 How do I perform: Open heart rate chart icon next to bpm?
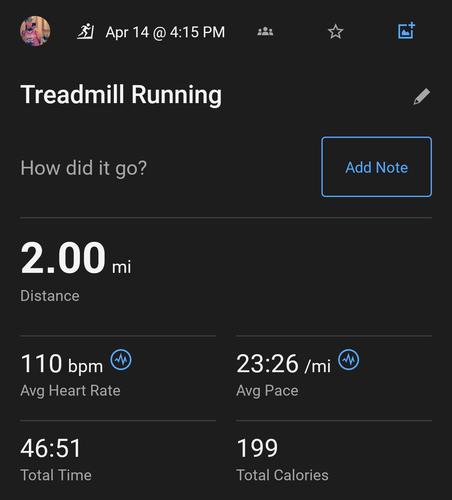pyautogui.click(x=121, y=360)
